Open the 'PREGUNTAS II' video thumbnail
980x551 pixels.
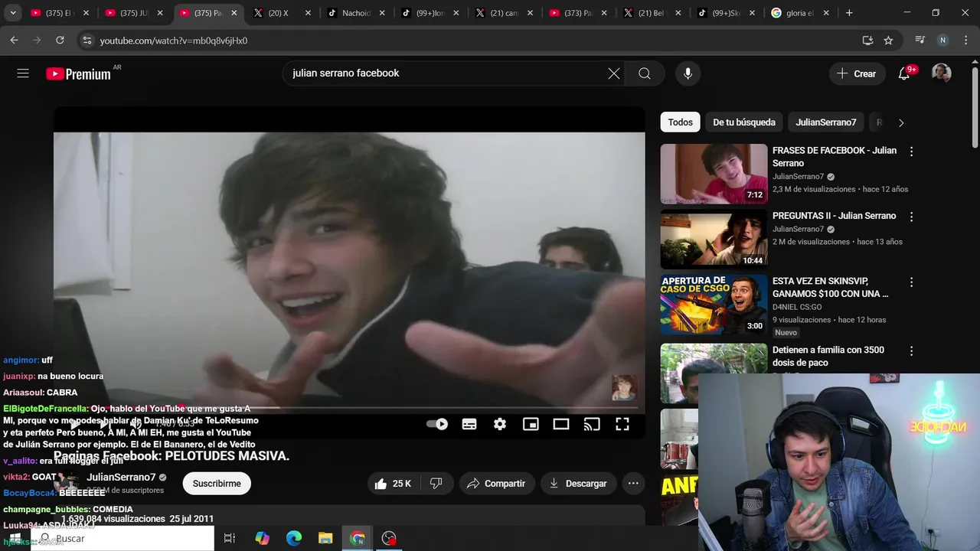pos(714,239)
